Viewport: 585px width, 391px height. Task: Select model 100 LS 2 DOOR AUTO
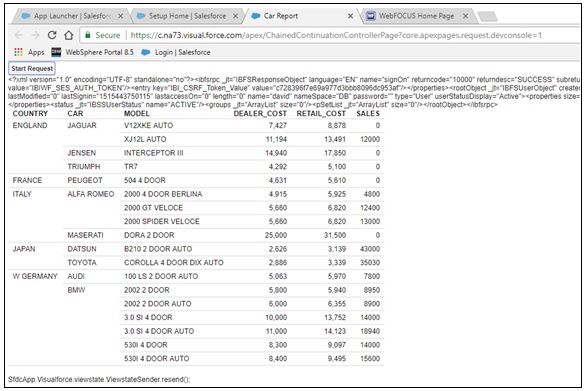(161, 276)
